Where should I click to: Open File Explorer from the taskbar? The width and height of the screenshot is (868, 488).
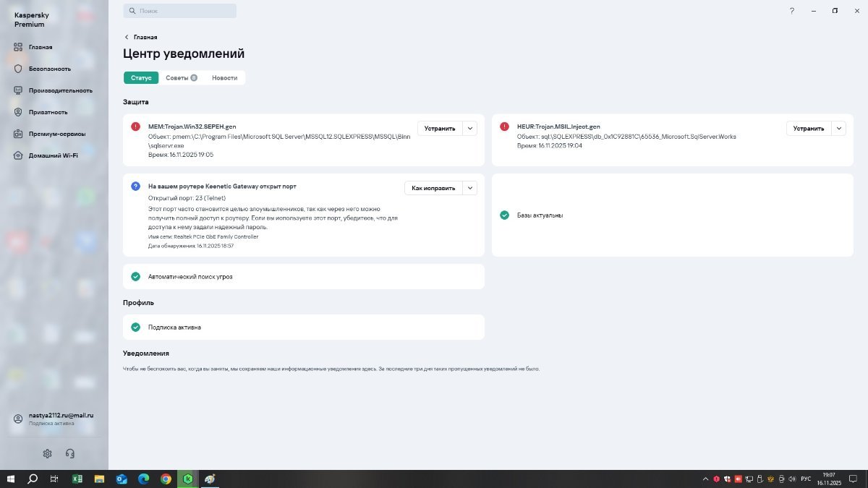point(99,479)
